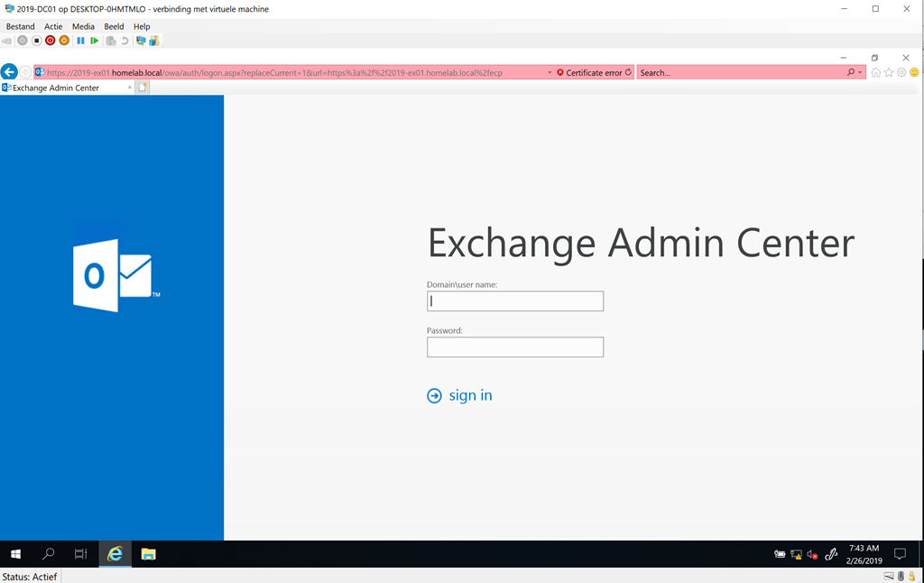Click the smiley feedback icon in IE
The image size is (924, 583).
(914, 72)
